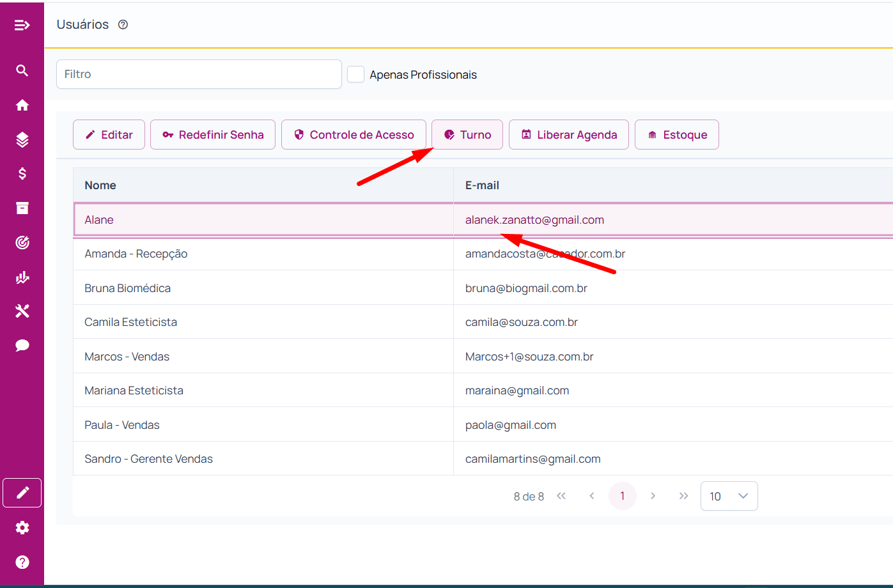The height and width of the screenshot is (588, 893).
Task: Go to home via sidebar house icon
Action: click(x=22, y=105)
